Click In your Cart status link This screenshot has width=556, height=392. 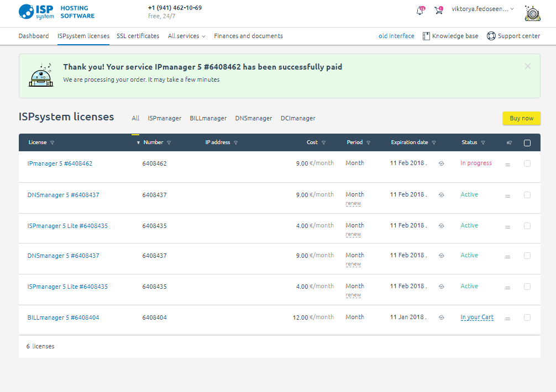pos(477,317)
